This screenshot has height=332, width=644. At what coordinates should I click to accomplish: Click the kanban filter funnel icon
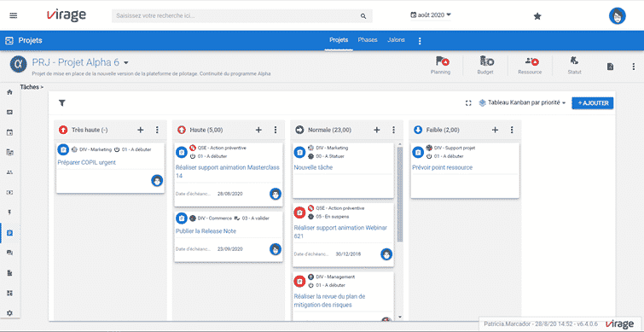(x=62, y=102)
